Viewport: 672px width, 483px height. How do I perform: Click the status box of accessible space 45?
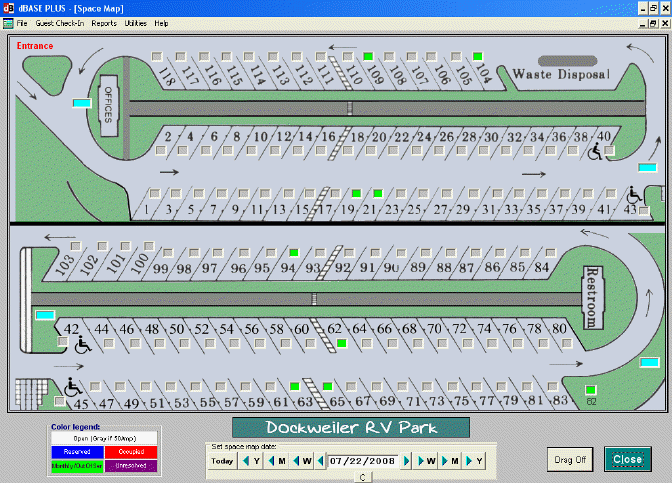[60, 401]
